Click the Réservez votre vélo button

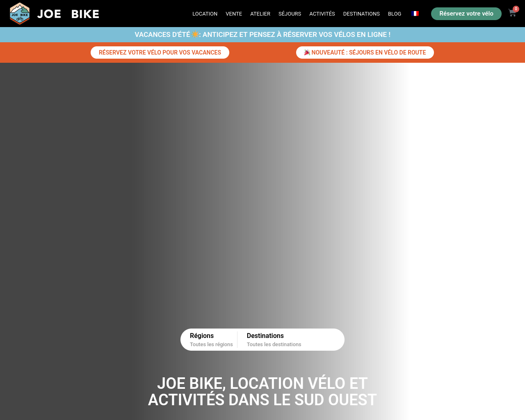point(466,14)
